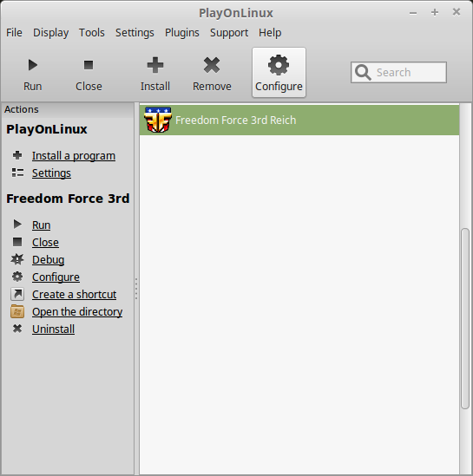This screenshot has width=473, height=476.
Task: Click gear icon beside sidebar Configure
Action: coord(17,277)
